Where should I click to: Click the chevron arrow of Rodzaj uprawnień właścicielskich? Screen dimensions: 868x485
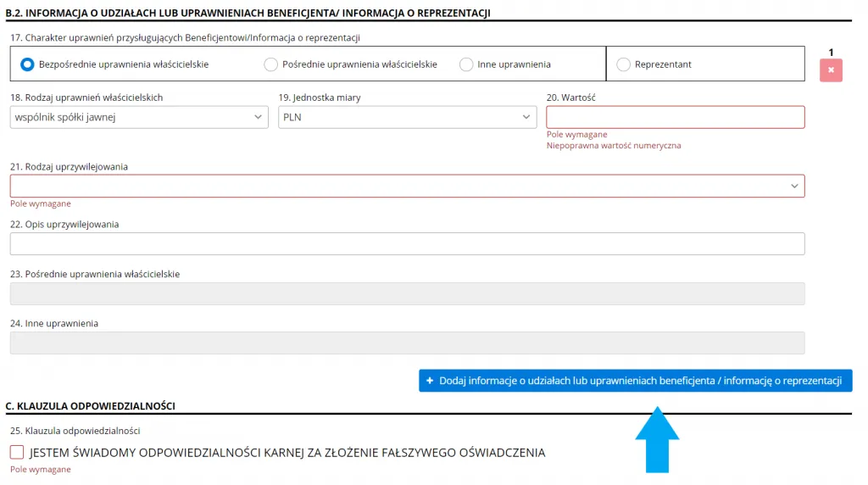coord(259,117)
